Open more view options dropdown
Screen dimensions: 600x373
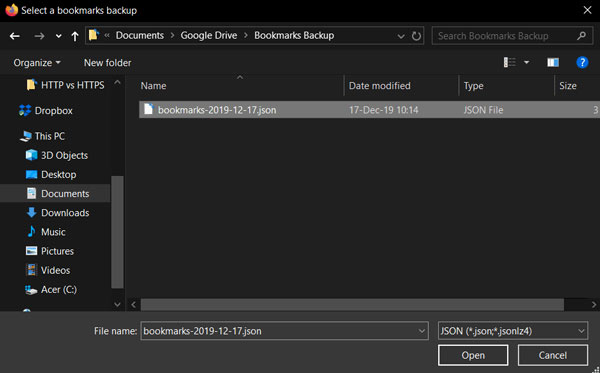[x=527, y=62]
